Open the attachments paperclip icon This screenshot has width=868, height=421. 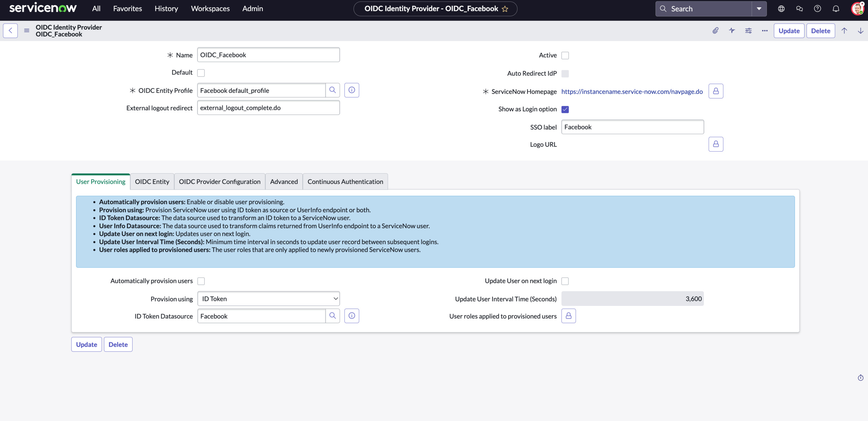tap(716, 31)
